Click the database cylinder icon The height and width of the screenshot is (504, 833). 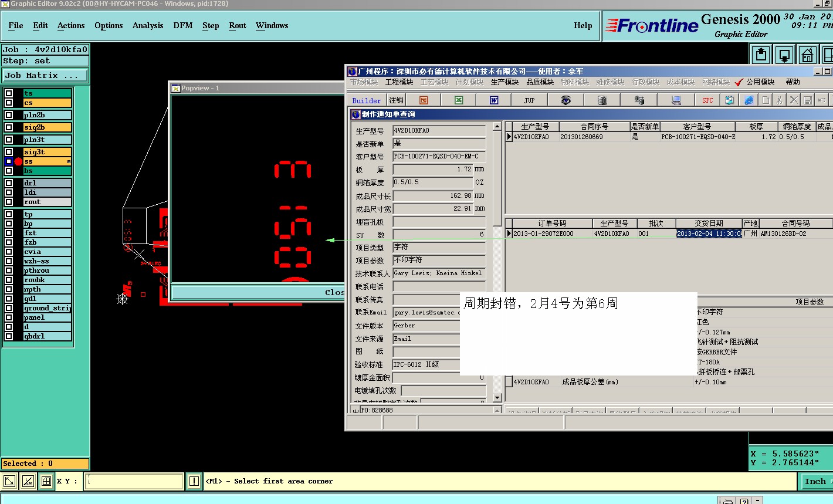[x=602, y=100]
